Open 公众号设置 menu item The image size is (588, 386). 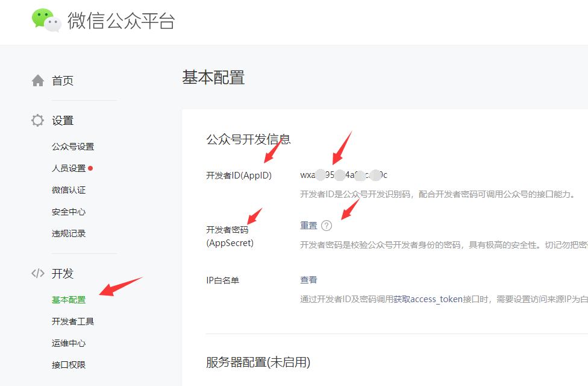73,147
